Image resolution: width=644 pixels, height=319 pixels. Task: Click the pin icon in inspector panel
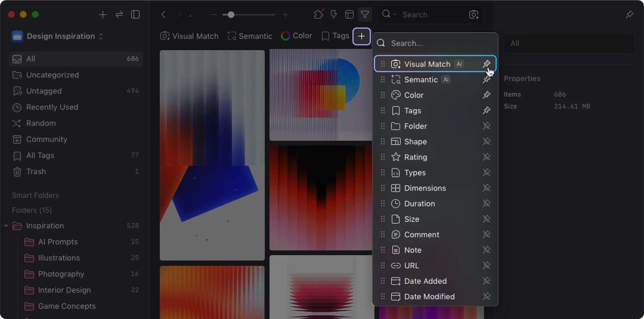point(630,14)
